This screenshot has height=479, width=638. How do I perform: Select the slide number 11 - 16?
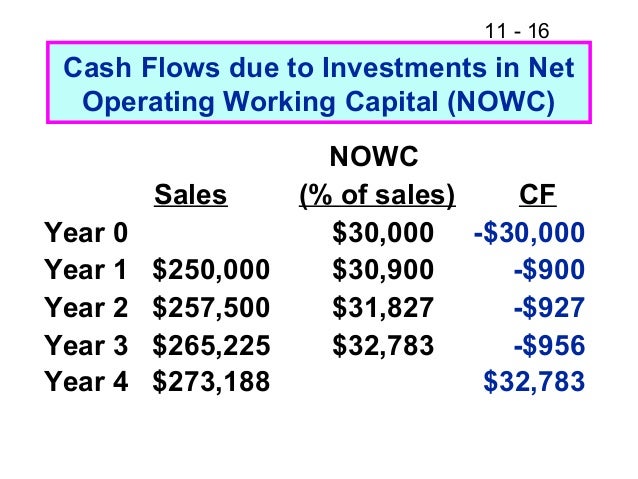point(517,31)
